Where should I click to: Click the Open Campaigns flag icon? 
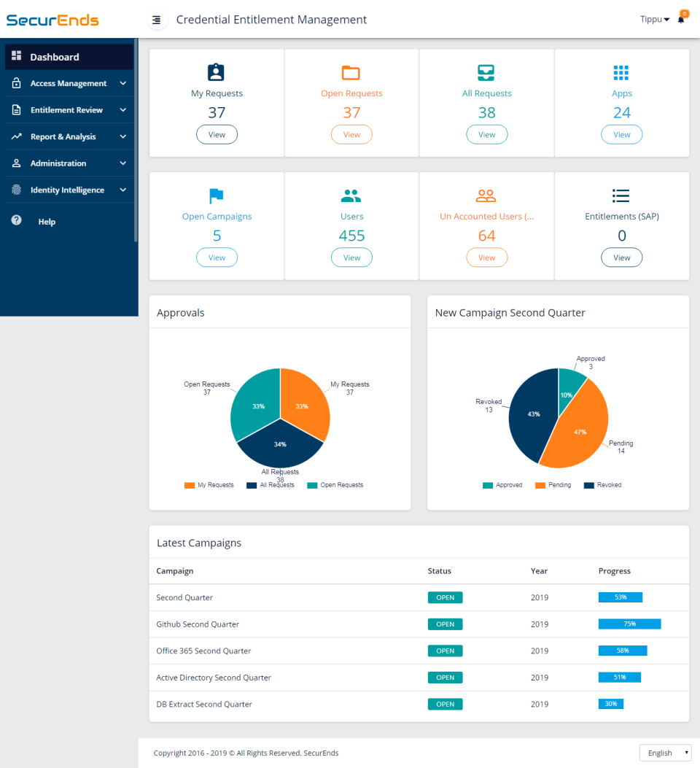(x=216, y=195)
